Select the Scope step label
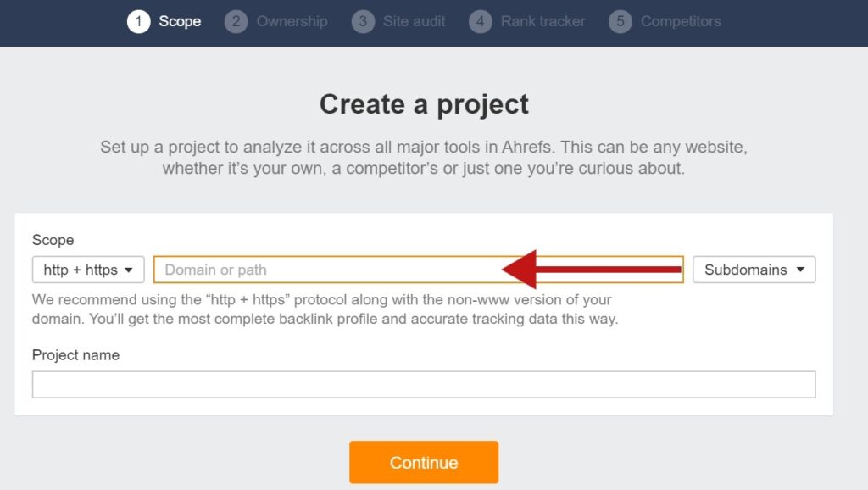This screenshot has width=868, height=490. (x=180, y=21)
